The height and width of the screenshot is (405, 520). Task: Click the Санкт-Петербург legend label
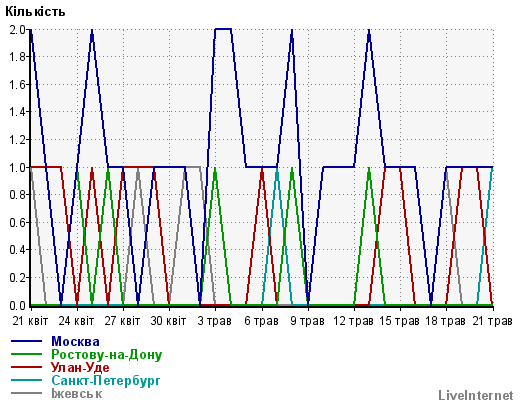tap(106, 381)
